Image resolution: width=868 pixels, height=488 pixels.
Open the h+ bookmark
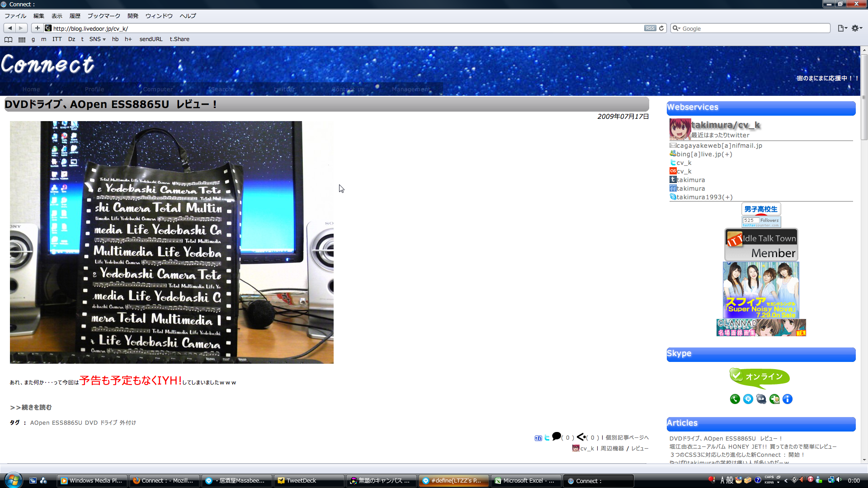[128, 39]
